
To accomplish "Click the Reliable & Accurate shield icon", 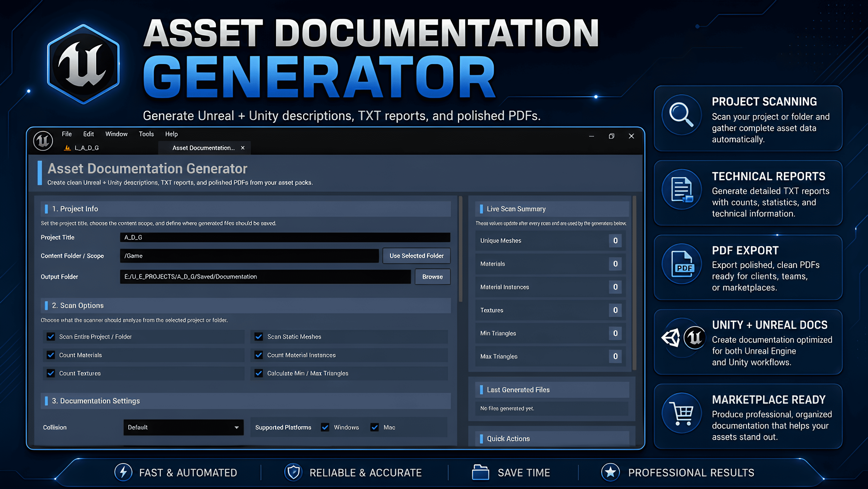I will [293, 472].
